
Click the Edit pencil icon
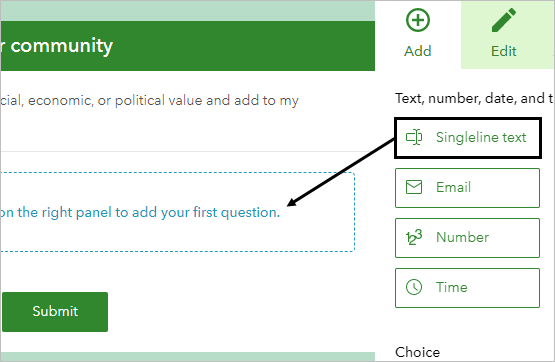(x=504, y=20)
